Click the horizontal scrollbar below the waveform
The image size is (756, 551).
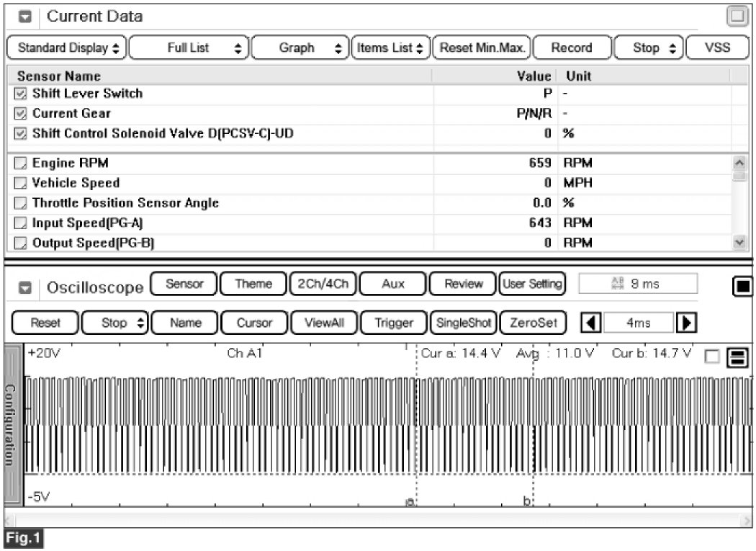378,519
